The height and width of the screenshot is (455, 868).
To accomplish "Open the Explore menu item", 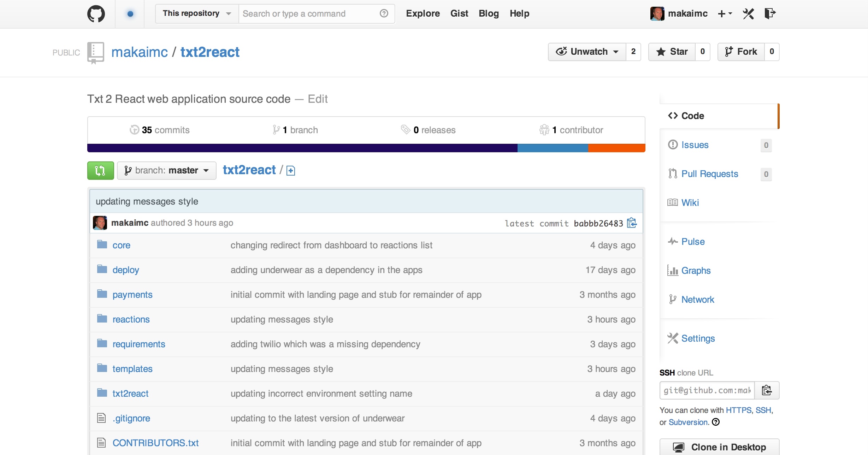I will pyautogui.click(x=423, y=13).
